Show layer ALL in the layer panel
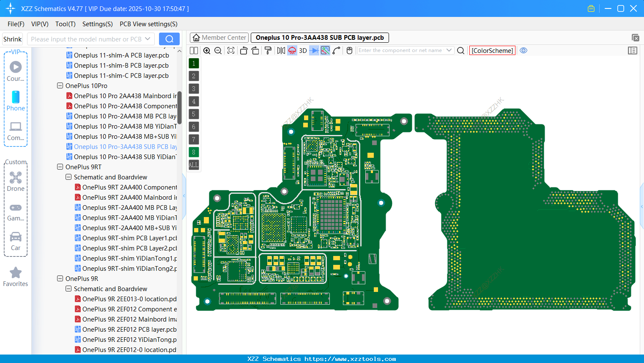644x363 pixels. click(x=193, y=165)
